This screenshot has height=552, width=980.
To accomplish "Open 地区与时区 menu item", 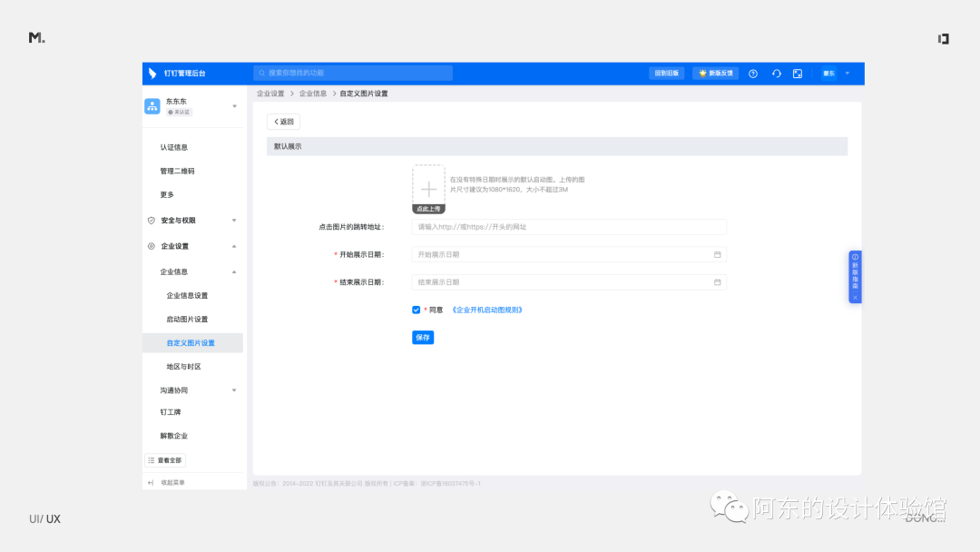I will point(183,367).
